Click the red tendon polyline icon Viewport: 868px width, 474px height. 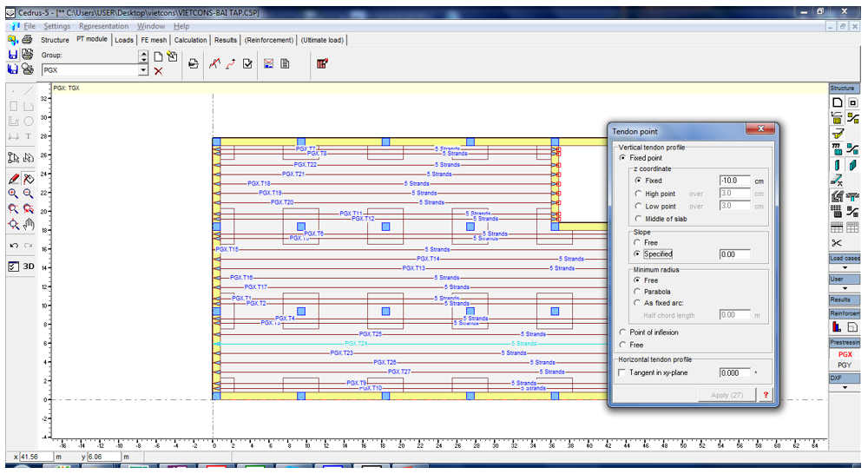click(x=214, y=63)
